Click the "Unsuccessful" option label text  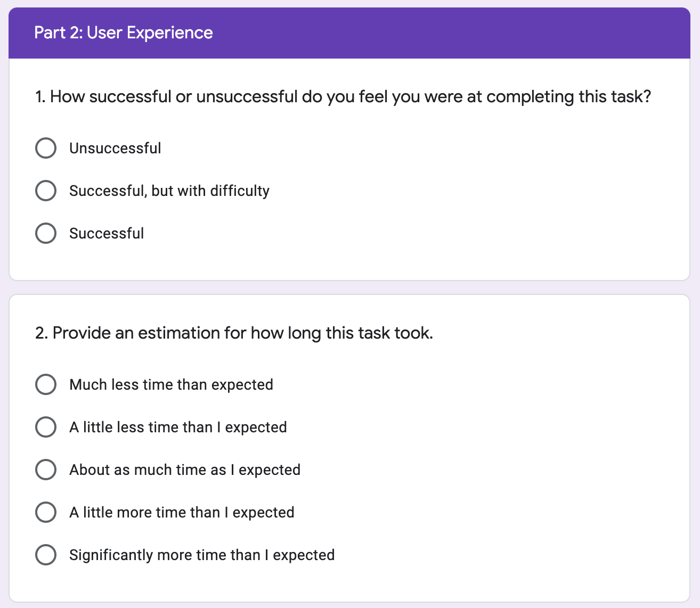coord(115,148)
